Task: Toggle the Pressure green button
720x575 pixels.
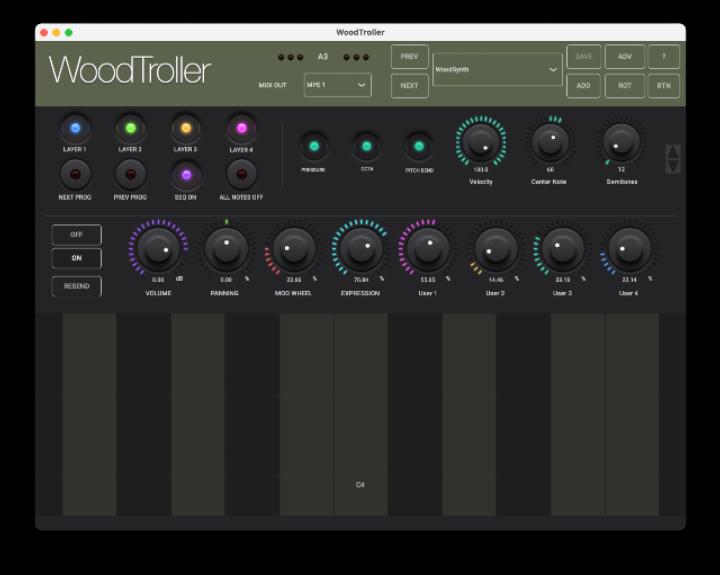Action: [x=314, y=146]
